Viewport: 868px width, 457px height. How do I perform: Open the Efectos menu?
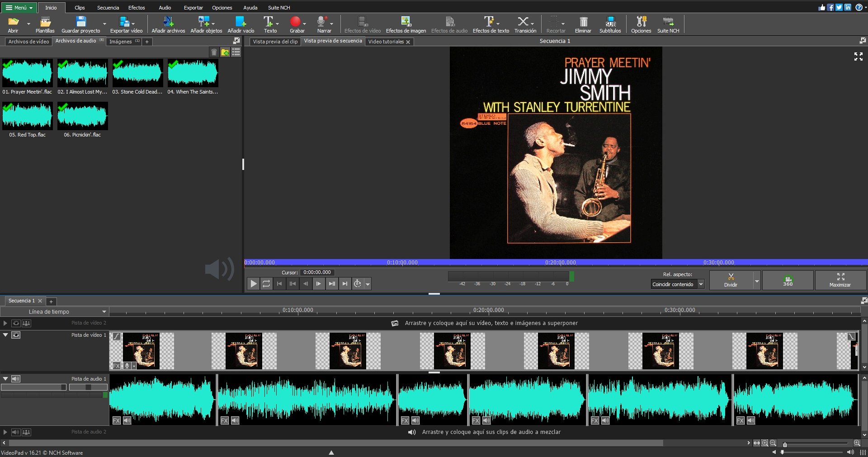pos(137,8)
